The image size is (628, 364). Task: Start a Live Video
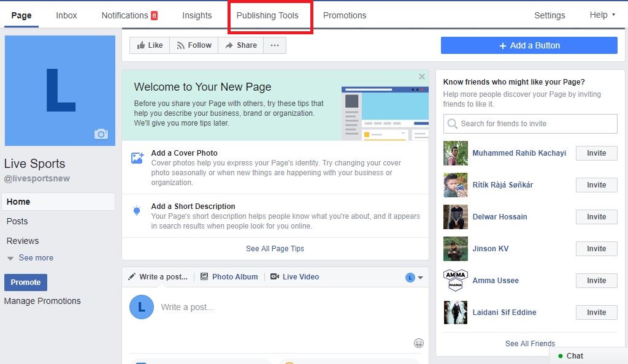coord(295,277)
